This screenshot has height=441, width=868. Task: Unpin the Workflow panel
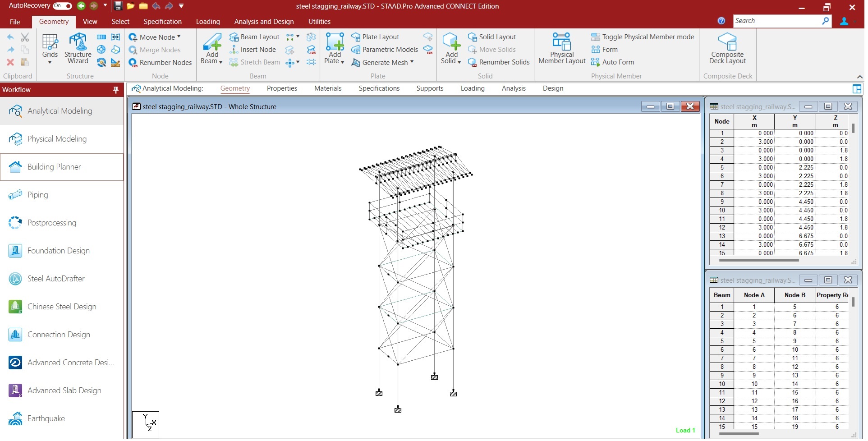click(116, 90)
